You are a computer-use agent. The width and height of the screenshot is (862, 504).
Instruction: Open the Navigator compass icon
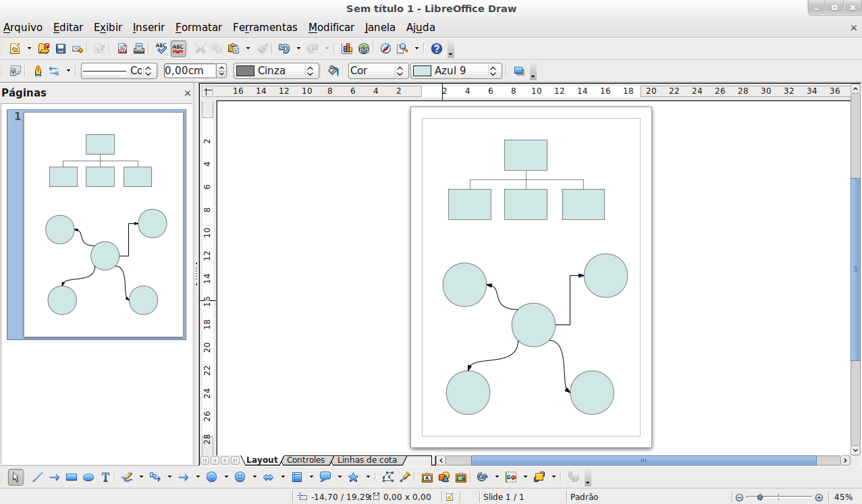tap(385, 49)
